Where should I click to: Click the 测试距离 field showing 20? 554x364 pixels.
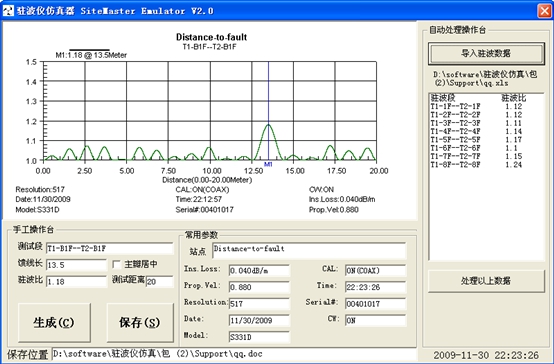[x=160, y=282]
